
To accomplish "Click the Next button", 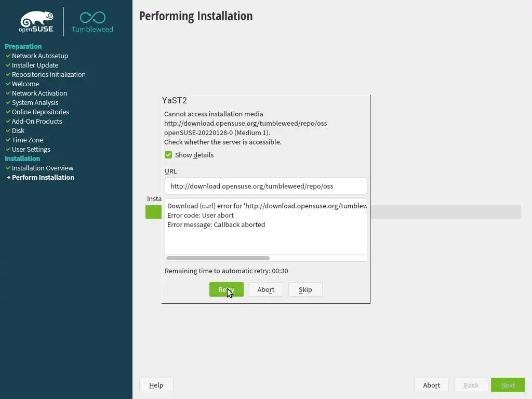I will (508, 385).
